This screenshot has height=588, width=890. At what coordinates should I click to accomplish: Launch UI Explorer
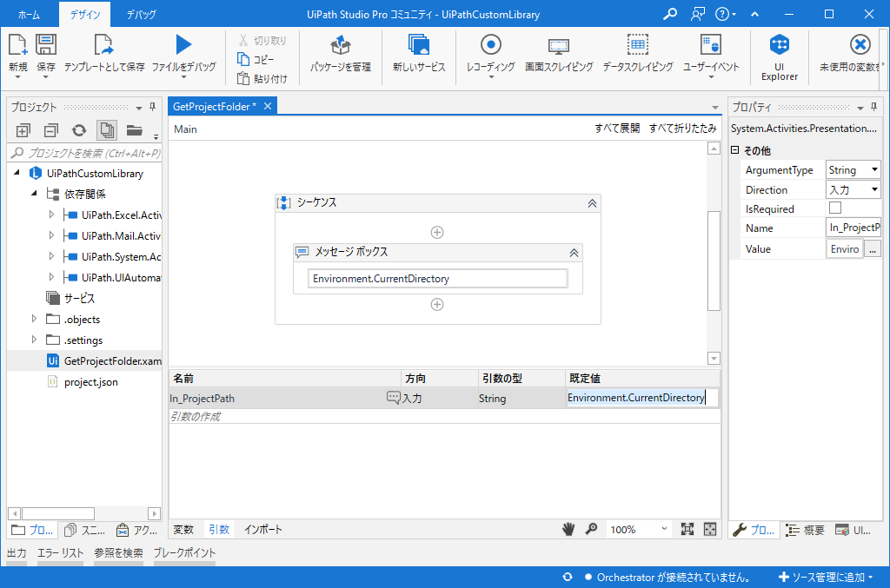click(780, 57)
